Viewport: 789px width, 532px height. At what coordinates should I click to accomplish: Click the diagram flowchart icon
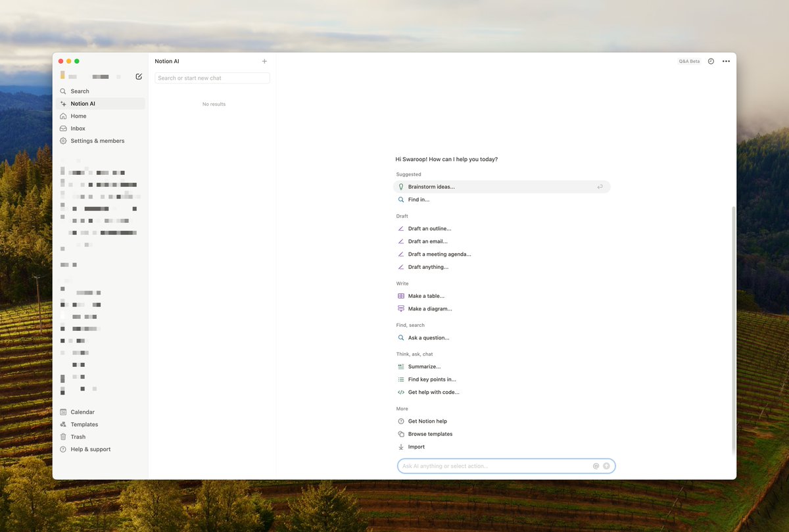pyautogui.click(x=401, y=309)
